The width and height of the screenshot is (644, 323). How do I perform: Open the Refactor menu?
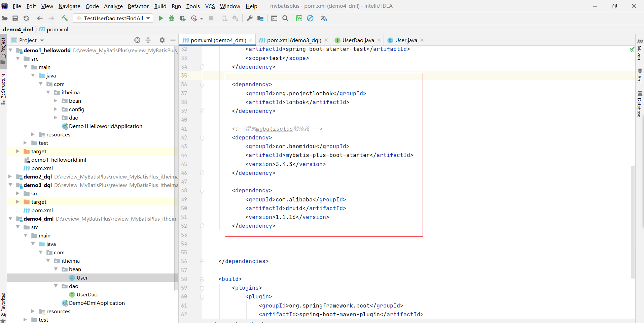(138, 6)
